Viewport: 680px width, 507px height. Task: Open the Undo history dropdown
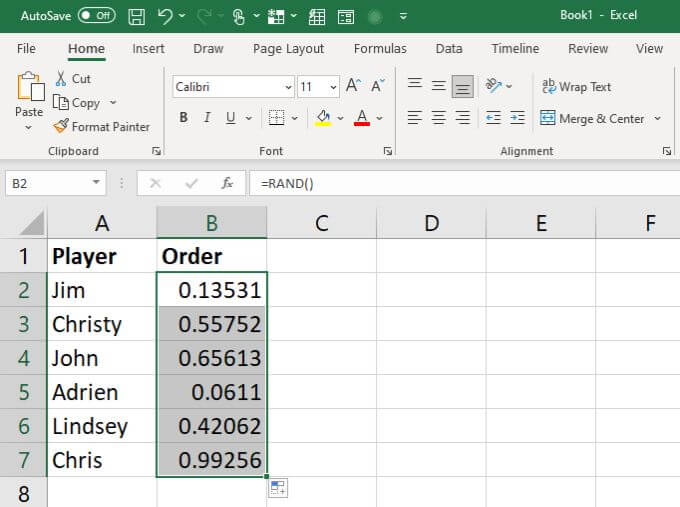(182, 16)
